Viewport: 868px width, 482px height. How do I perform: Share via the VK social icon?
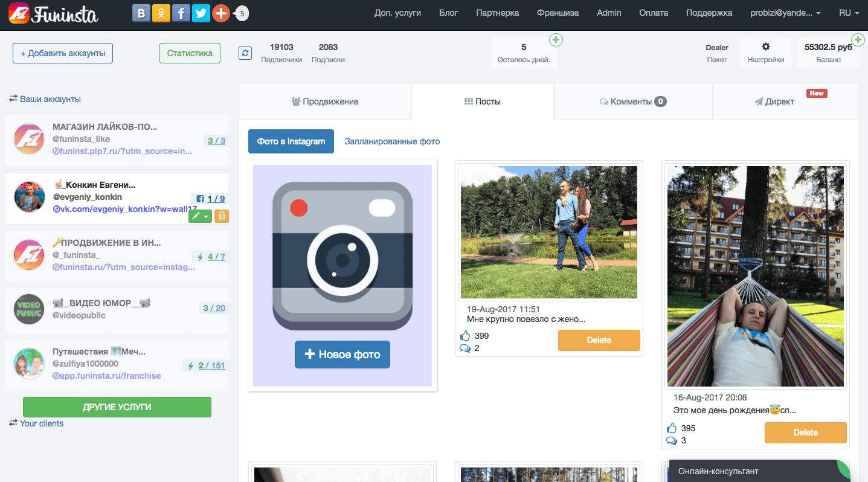(141, 13)
